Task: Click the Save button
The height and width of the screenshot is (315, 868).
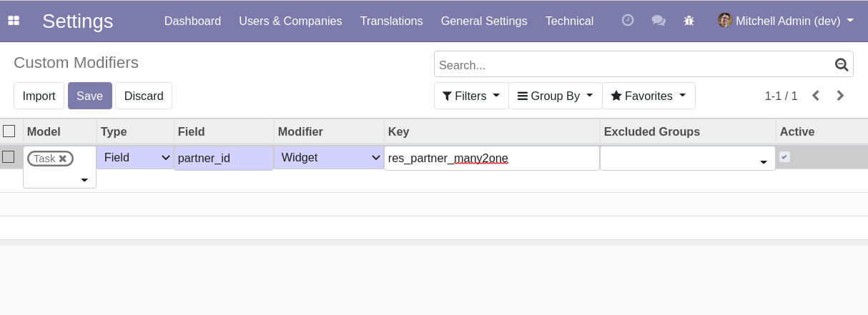Action: pos(89,96)
